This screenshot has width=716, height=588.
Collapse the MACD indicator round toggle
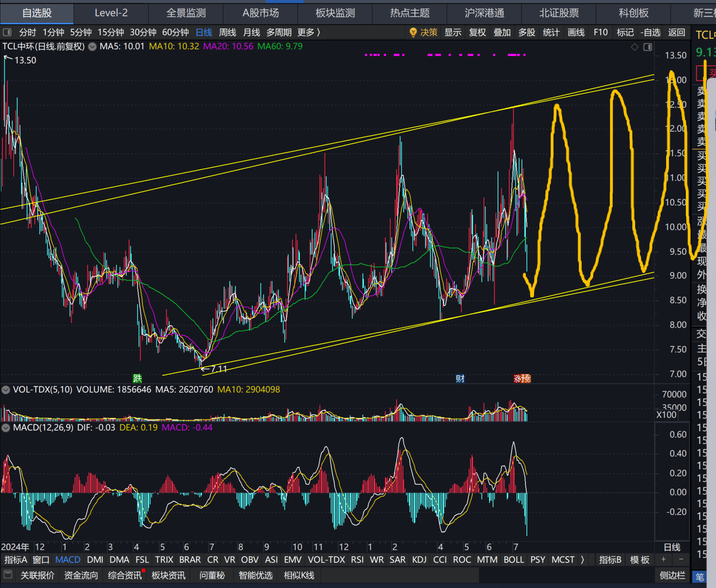click(6, 428)
